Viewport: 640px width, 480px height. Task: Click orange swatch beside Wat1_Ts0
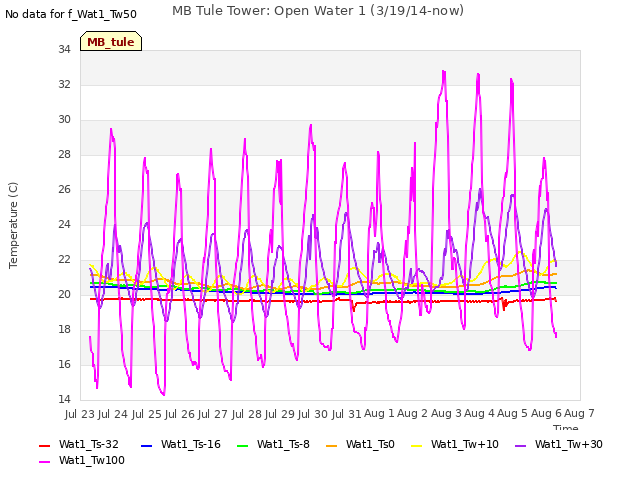click(331, 445)
